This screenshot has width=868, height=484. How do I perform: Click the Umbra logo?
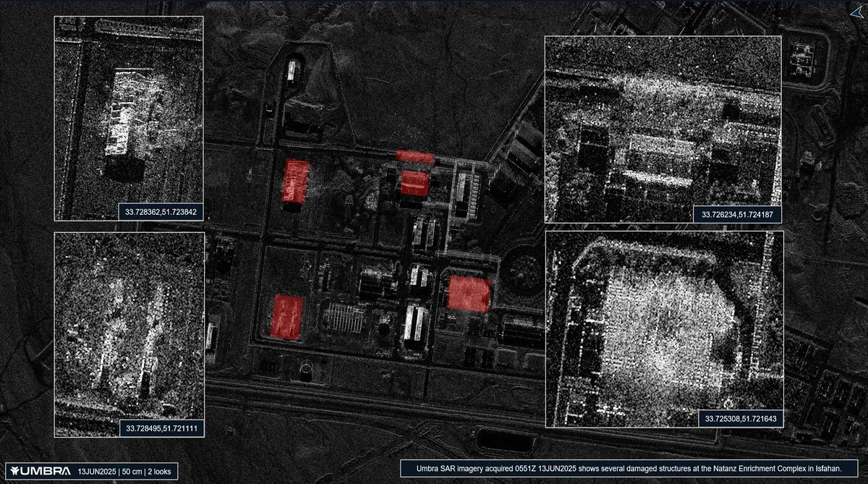pos(41,470)
